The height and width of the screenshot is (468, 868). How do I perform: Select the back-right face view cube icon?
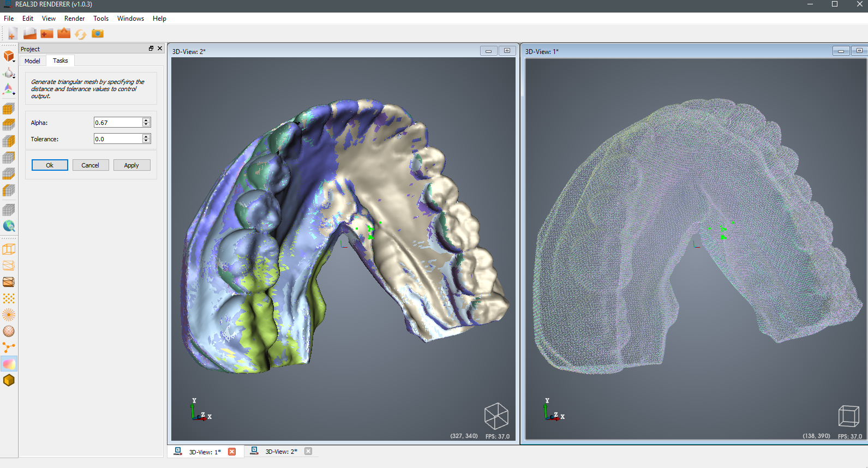tap(9, 158)
